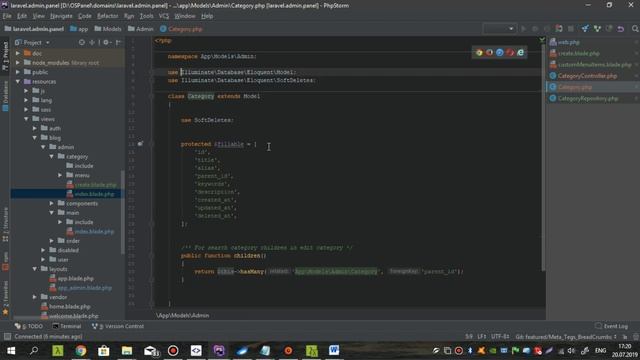The width and height of the screenshot is (640, 360).
Task: Click the UTF-8 encoding selector in status bar
Action: pyautogui.click(x=500, y=337)
